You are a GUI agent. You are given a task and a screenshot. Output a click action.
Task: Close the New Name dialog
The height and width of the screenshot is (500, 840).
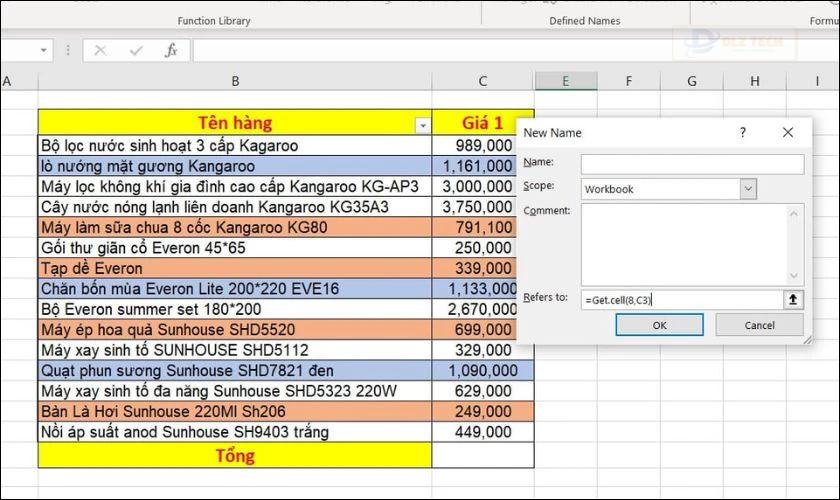788,132
